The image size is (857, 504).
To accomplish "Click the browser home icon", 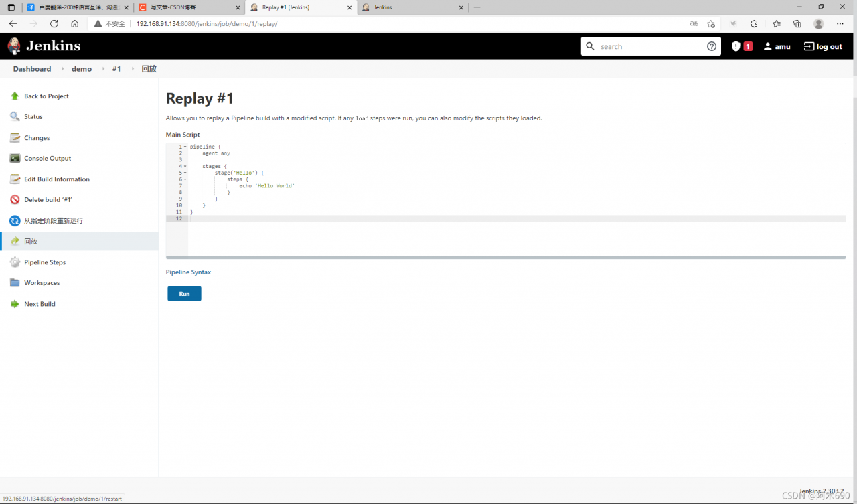I will 74,23.
